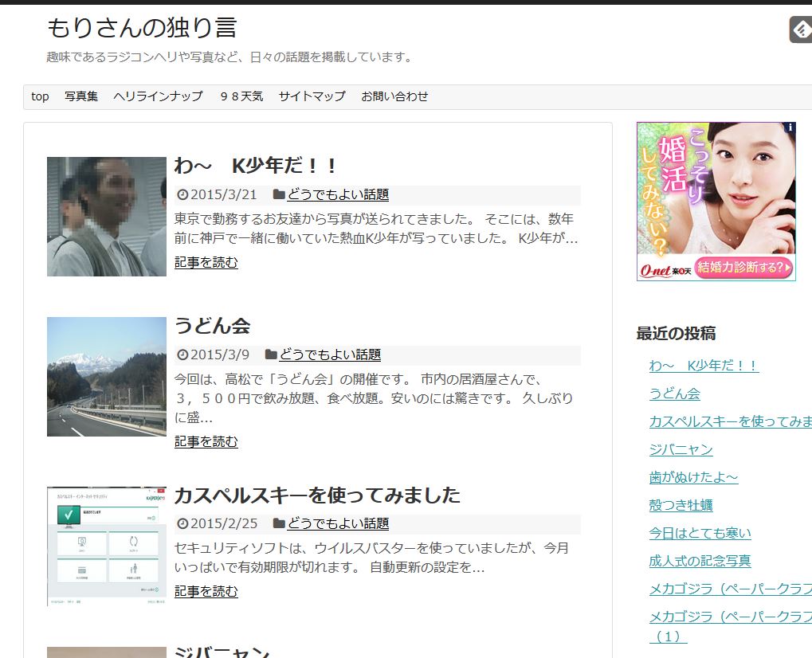Screen dimensions: 812x658
Task: Open category どうでもよい話題 of the K少年 post
Action: (x=338, y=194)
